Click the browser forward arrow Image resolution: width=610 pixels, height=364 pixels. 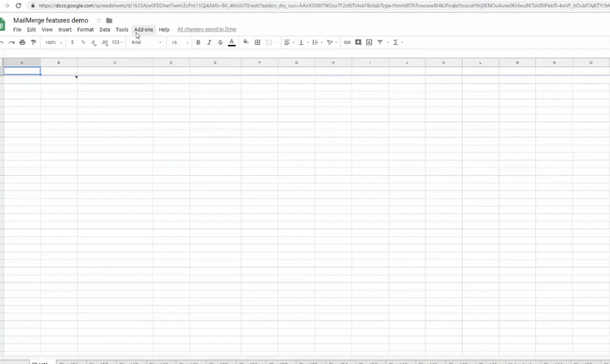(7, 6)
